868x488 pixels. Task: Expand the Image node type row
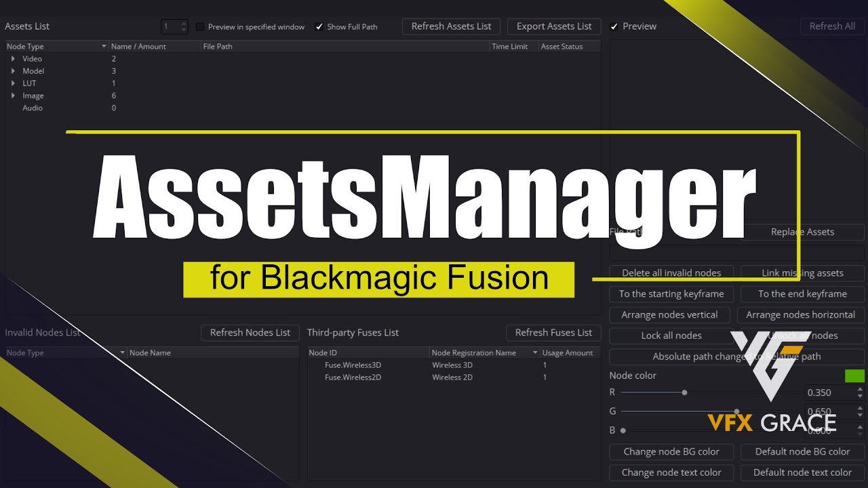(13, 96)
